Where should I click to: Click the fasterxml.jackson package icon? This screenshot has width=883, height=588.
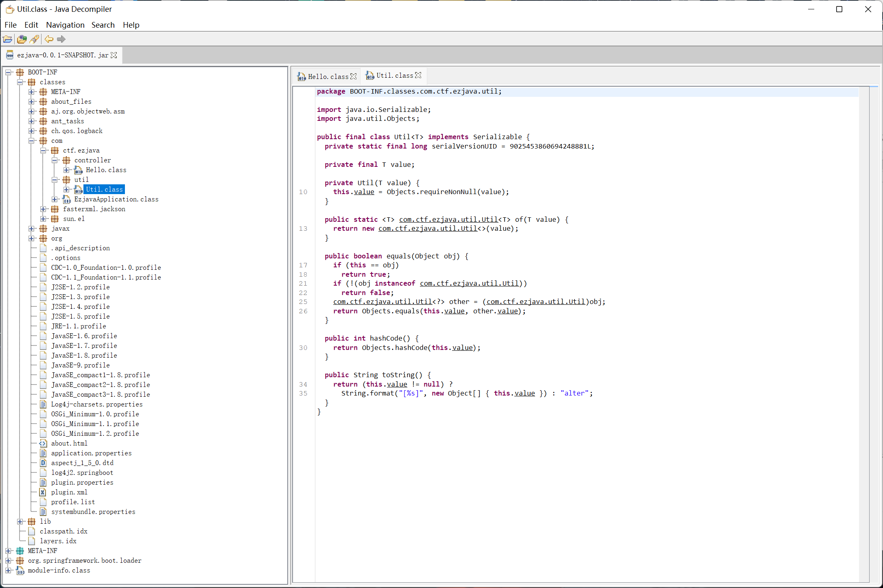[x=55, y=209]
